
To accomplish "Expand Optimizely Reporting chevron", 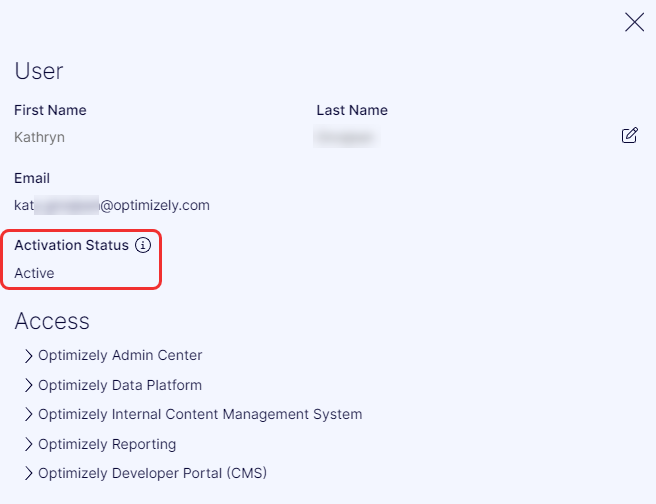I will [28, 444].
